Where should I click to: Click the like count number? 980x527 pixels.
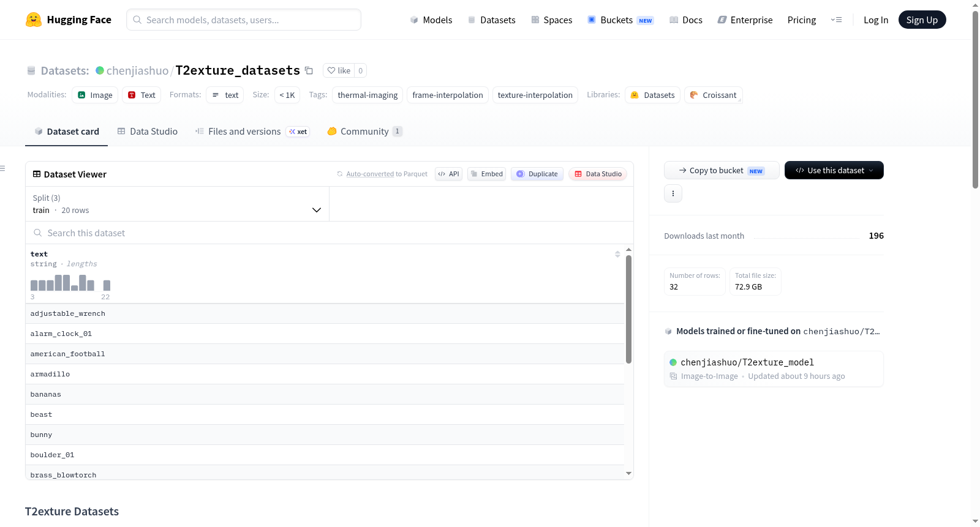tap(361, 70)
